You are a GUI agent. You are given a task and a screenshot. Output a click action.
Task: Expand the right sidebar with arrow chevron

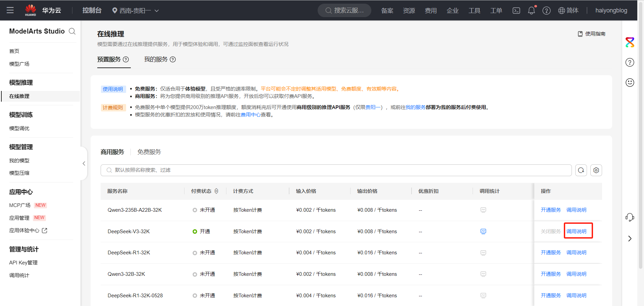(630, 239)
